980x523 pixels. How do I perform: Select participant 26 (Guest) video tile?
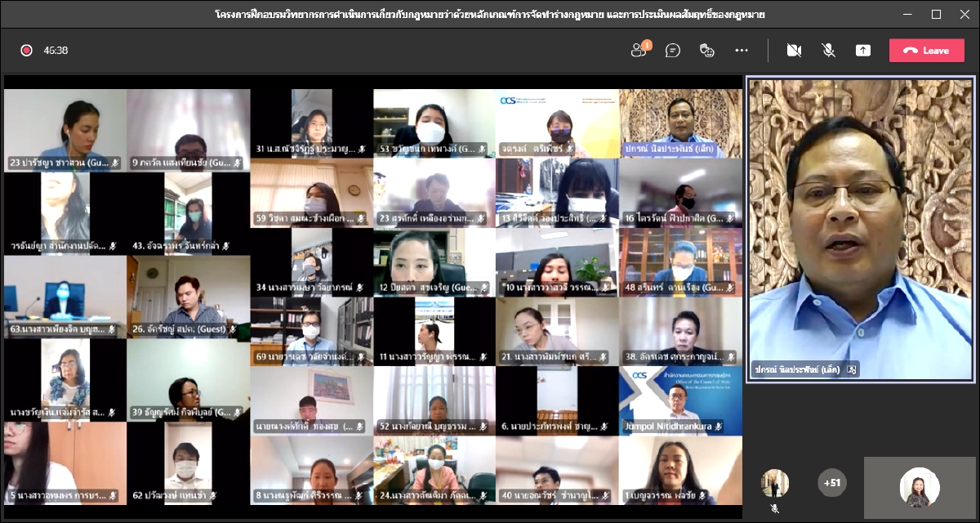(189, 297)
